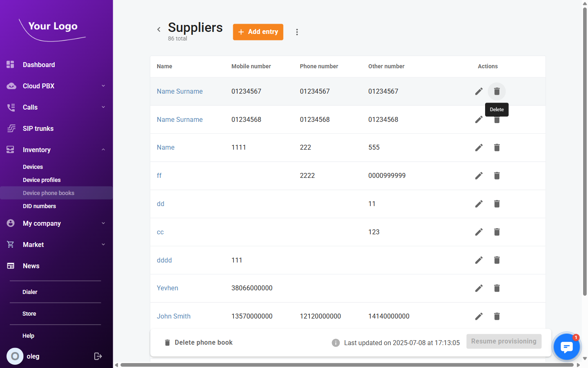Open the live chat widget
Image resolution: width=588 pixels, height=368 pixels.
[x=566, y=347]
